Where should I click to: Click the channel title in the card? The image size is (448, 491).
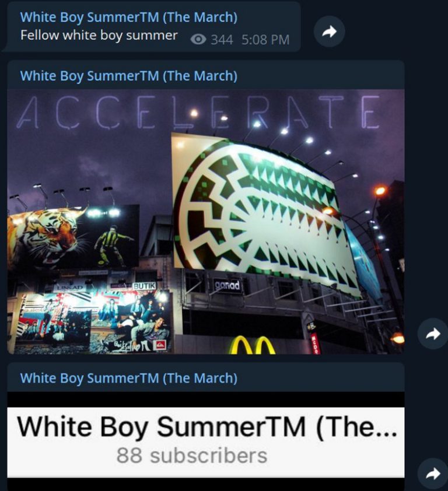[x=207, y=426]
